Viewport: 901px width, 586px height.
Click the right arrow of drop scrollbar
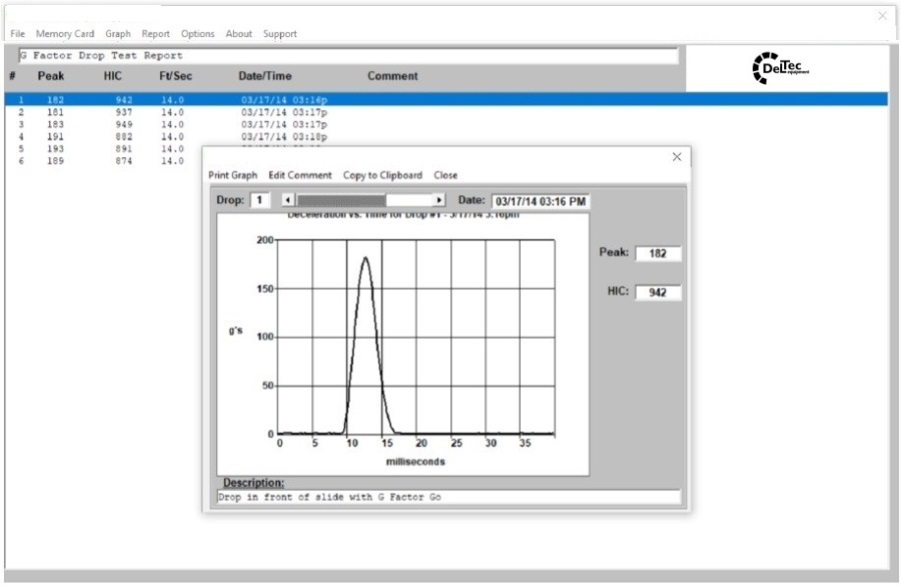coord(438,201)
